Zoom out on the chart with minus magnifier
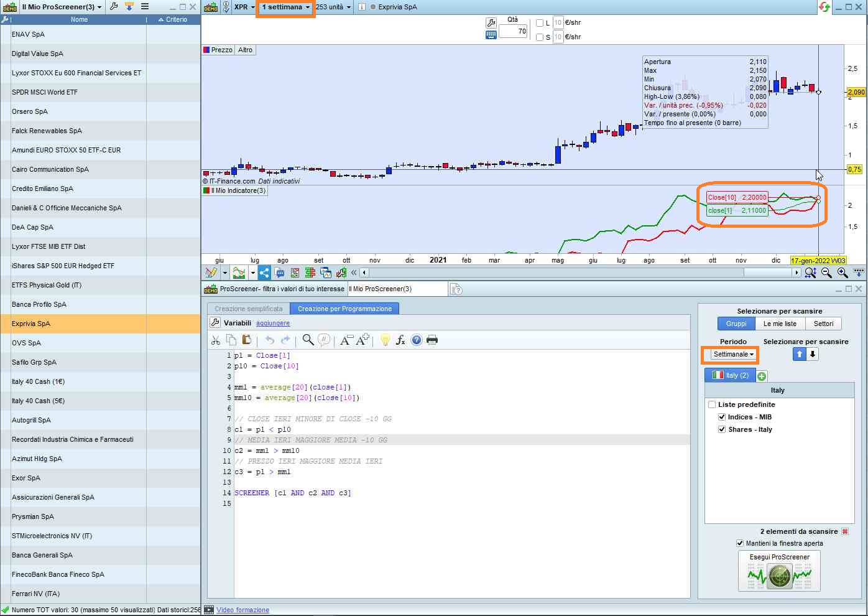 click(826, 273)
